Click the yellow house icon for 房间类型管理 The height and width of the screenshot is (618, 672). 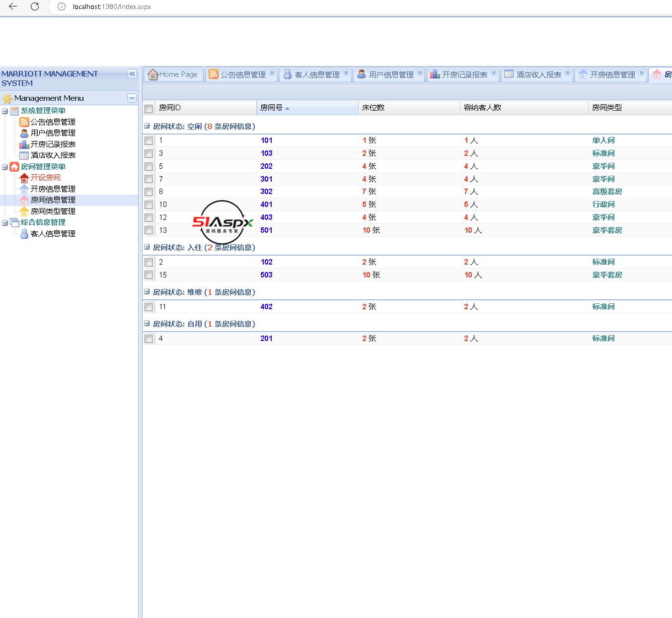coord(24,211)
